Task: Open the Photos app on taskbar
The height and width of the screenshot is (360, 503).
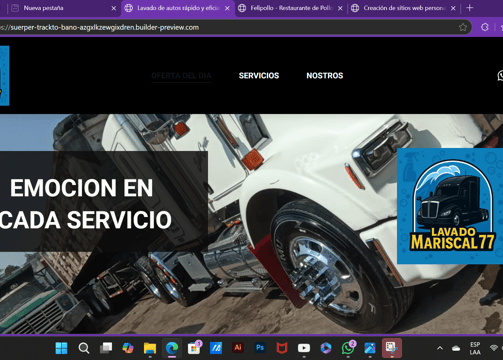Action: pyautogui.click(x=370, y=348)
